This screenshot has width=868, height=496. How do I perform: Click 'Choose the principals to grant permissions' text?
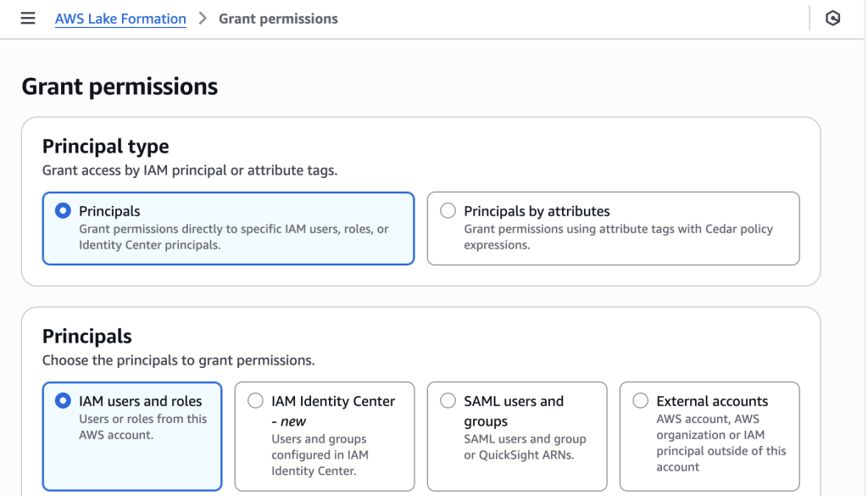point(178,360)
